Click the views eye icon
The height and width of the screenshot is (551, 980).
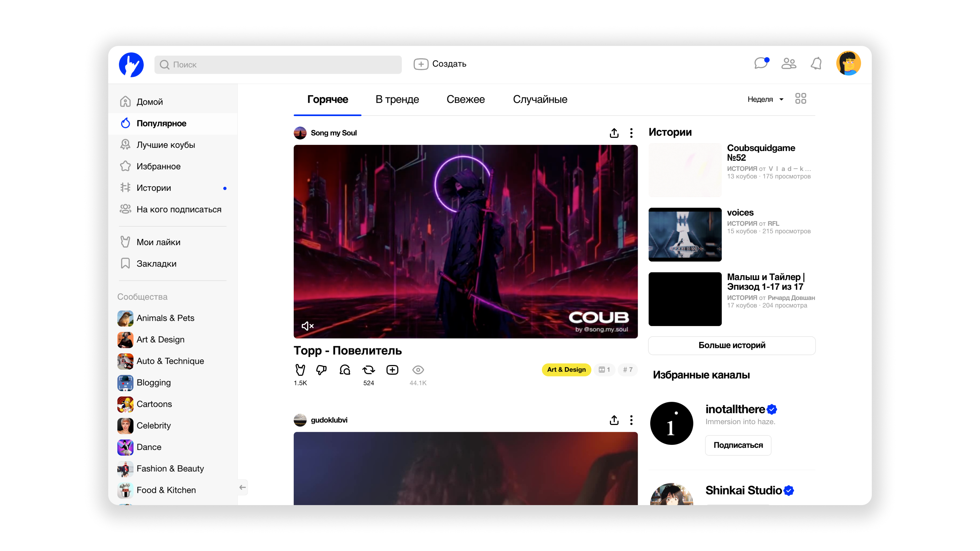(418, 370)
